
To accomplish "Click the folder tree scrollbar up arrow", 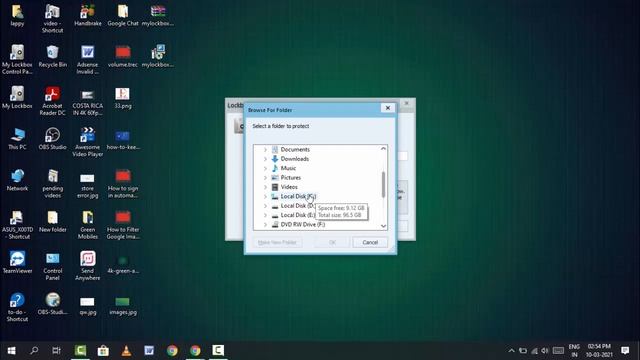I will (x=383, y=149).
